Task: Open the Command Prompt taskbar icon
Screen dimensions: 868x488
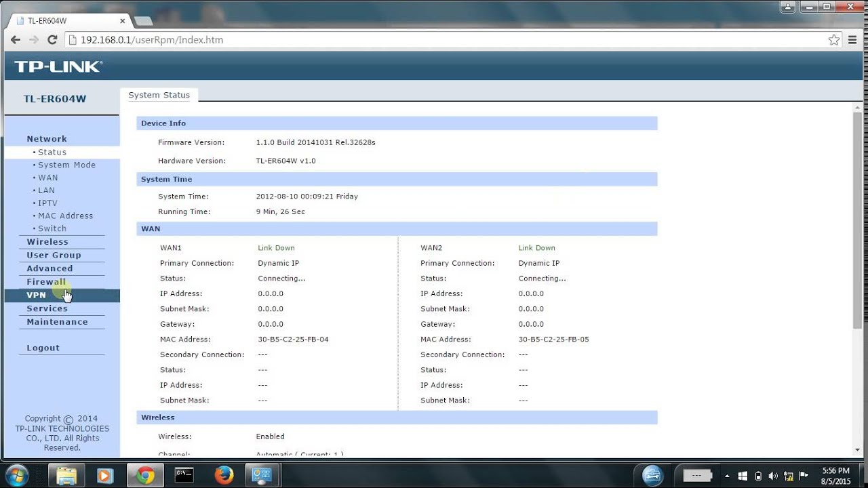Action: [184, 475]
